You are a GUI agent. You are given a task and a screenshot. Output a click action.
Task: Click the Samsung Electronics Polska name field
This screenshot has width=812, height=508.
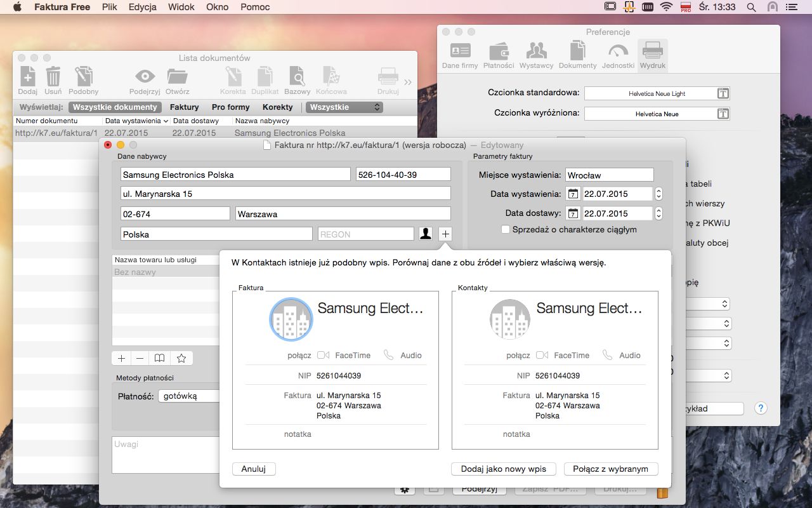235,174
